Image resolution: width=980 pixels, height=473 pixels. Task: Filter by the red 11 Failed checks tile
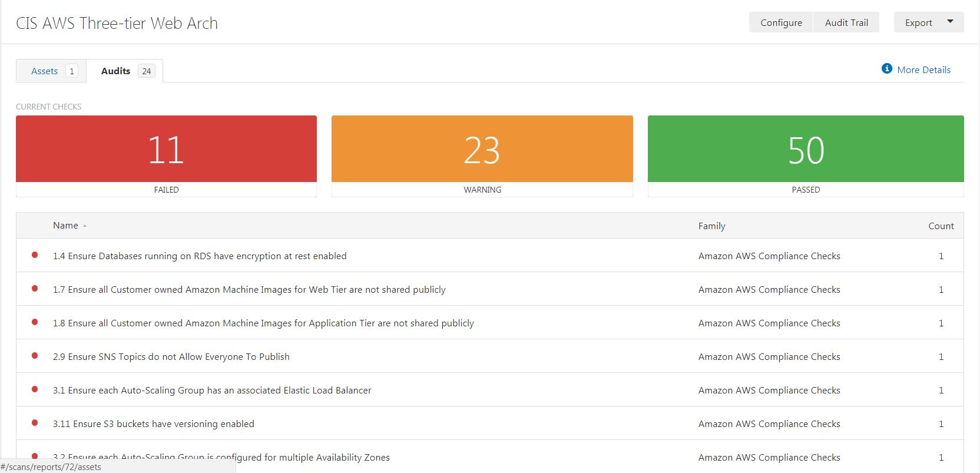click(x=166, y=156)
